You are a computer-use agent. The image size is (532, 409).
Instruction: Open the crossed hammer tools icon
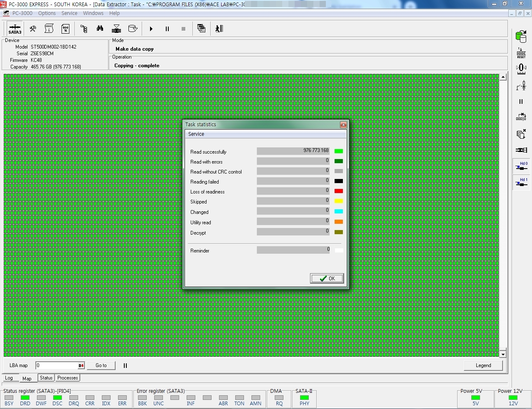tap(33, 29)
